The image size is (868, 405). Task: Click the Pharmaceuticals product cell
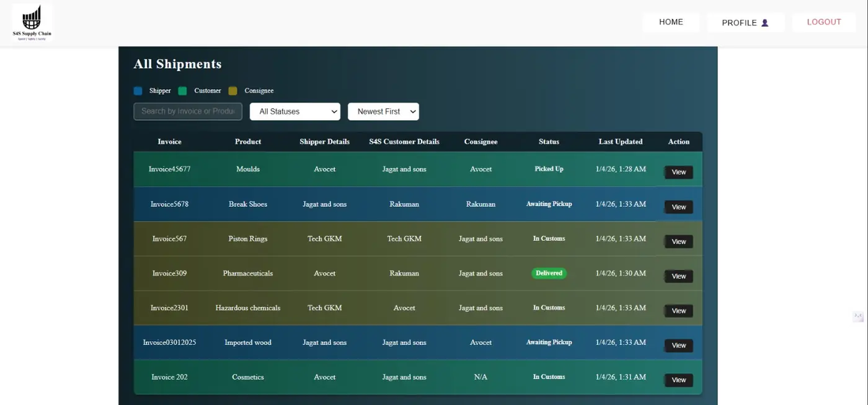coord(248,273)
